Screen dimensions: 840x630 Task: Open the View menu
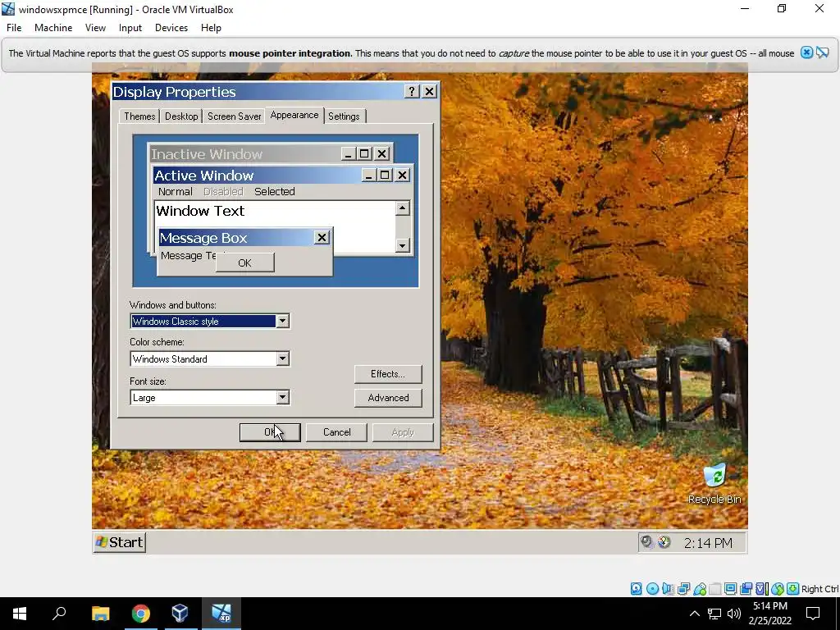tap(95, 28)
